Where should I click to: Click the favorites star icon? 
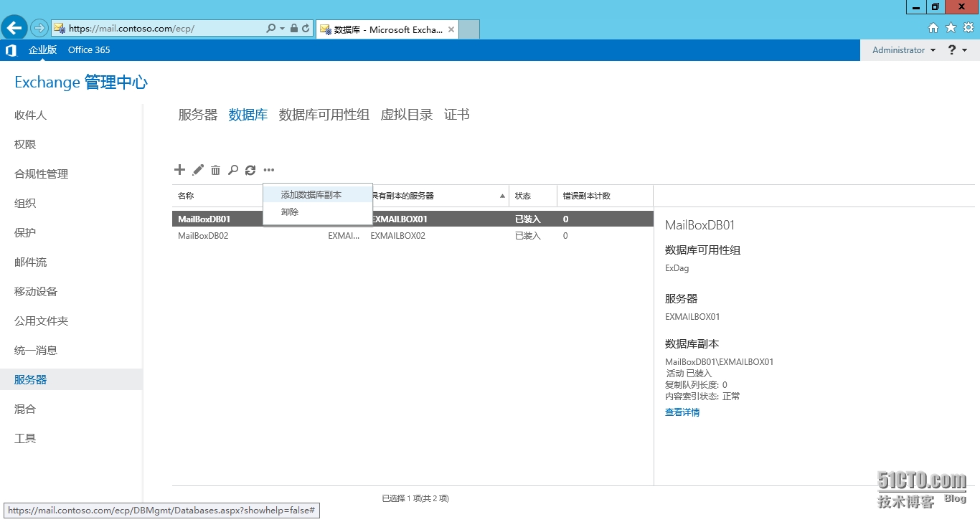[x=950, y=27]
